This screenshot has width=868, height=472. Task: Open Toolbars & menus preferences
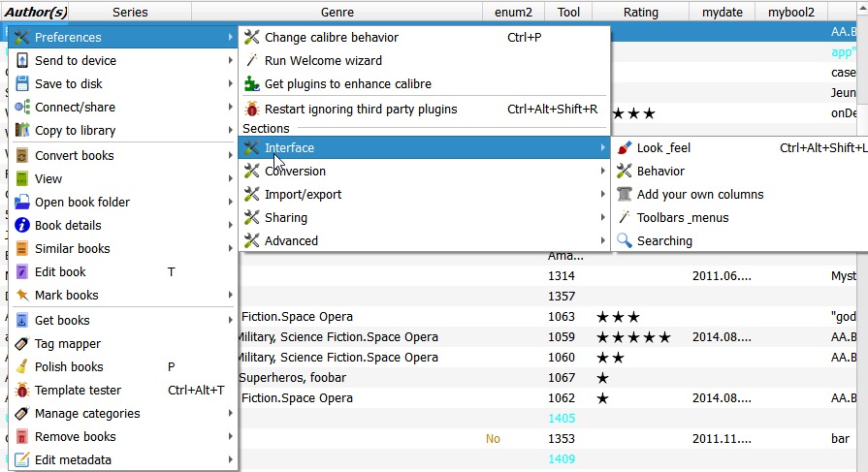[x=682, y=217]
